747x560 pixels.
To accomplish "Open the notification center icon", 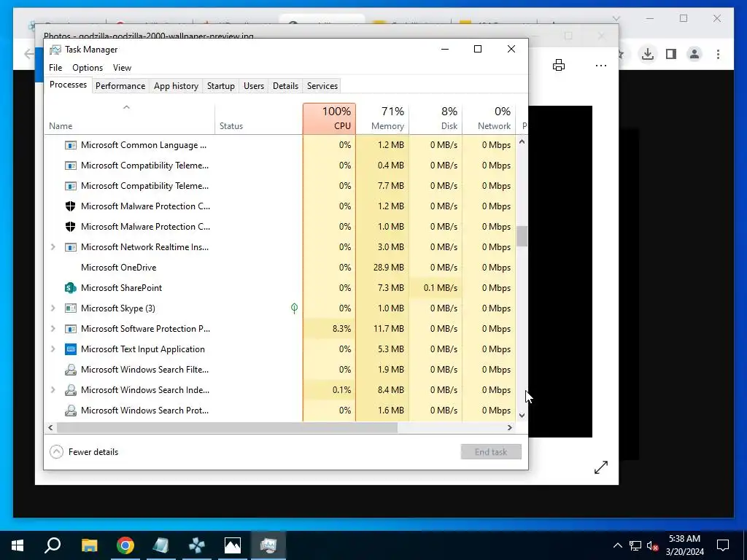I will [x=723, y=545].
